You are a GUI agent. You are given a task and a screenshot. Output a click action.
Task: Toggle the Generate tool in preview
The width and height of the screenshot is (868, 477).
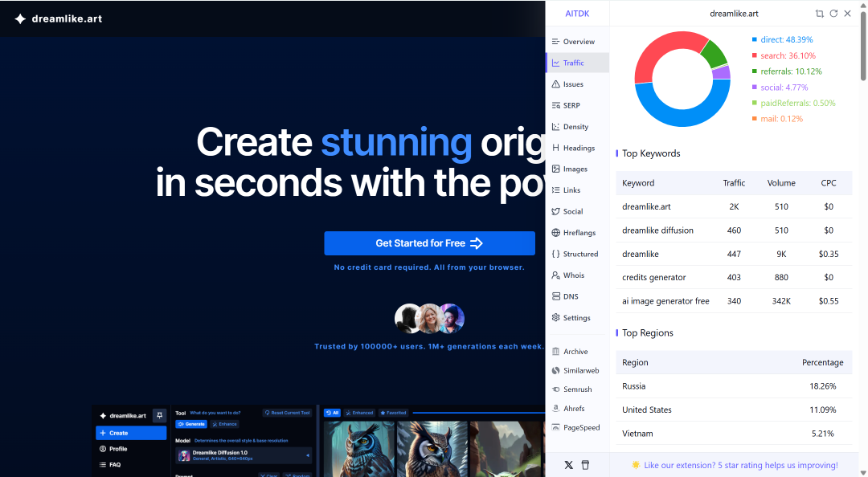191,424
